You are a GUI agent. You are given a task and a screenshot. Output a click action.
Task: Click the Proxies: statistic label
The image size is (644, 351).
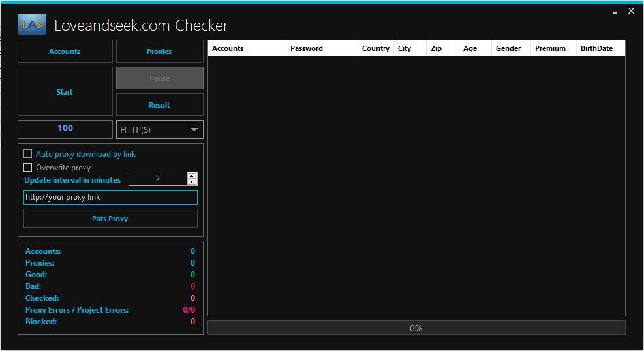[40, 263]
